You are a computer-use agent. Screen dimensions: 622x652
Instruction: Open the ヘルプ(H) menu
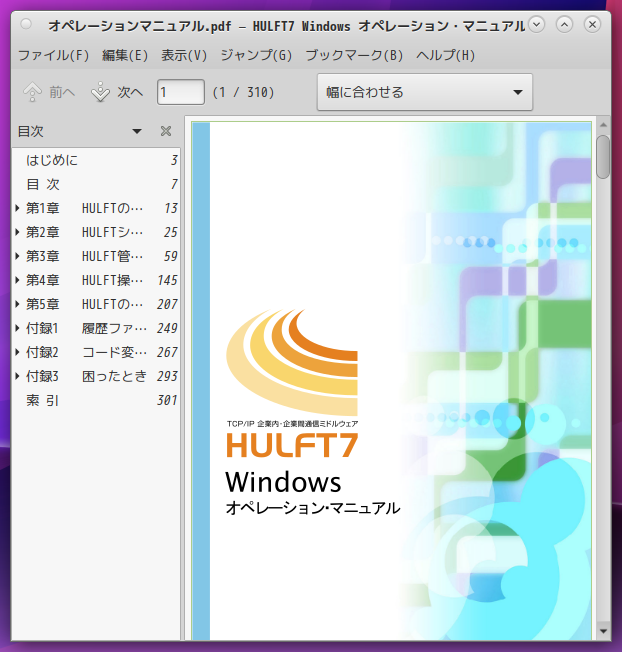tap(445, 55)
